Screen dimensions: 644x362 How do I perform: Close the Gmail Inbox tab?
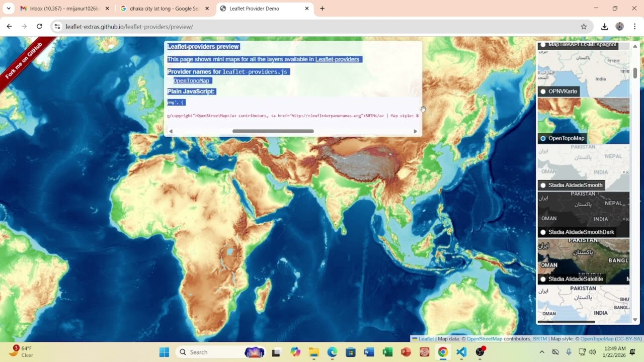click(107, 9)
